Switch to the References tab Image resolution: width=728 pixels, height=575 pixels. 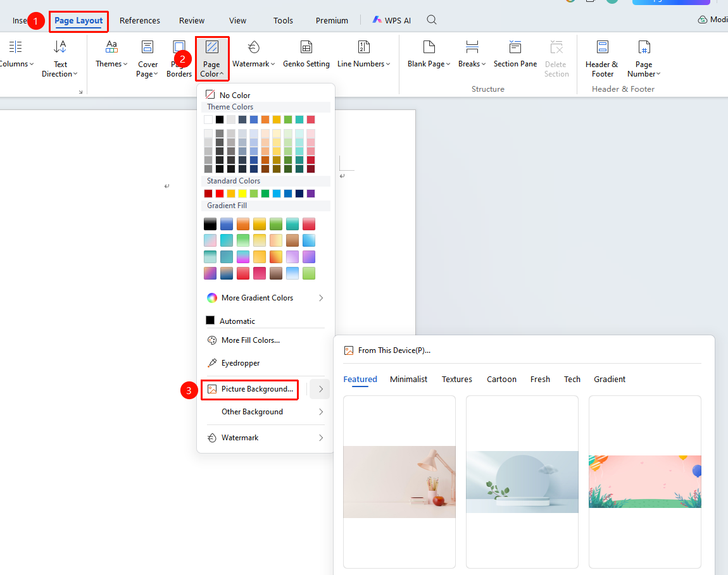140,20
